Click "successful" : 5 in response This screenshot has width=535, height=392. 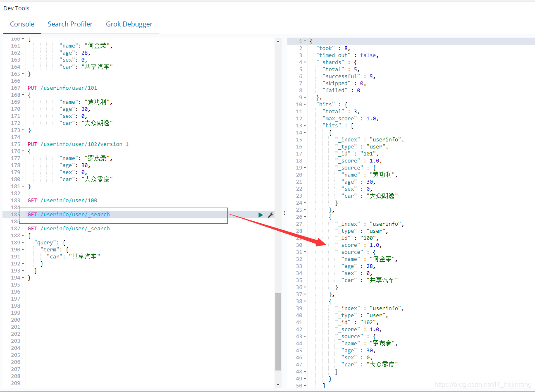pyautogui.click(x=349, y=76)
